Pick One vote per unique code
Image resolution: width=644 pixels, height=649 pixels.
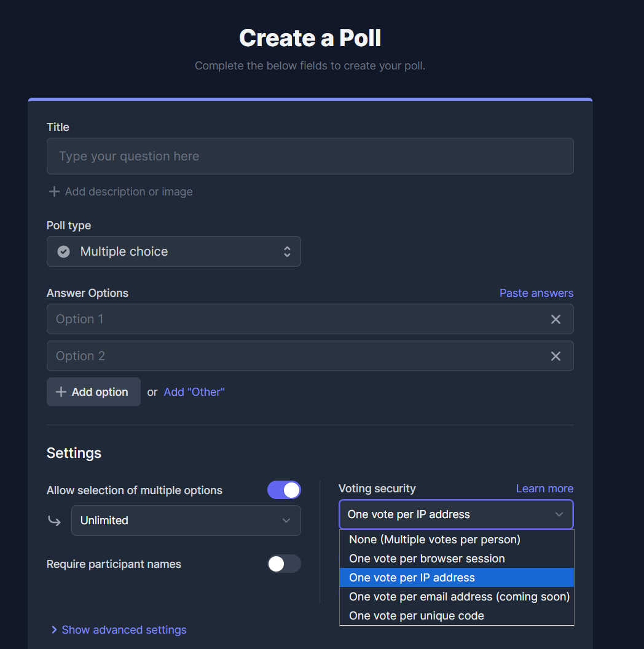tap(416, 616)
